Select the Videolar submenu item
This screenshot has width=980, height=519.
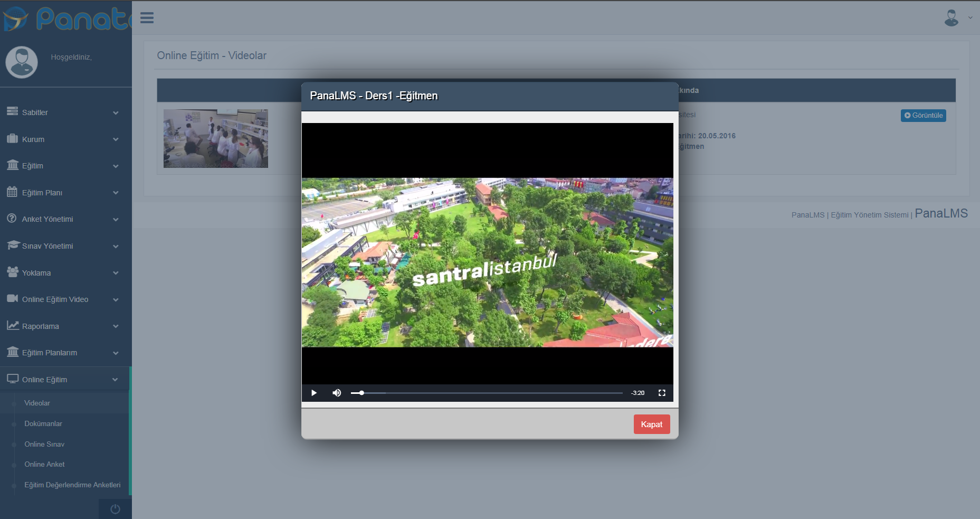37,403
